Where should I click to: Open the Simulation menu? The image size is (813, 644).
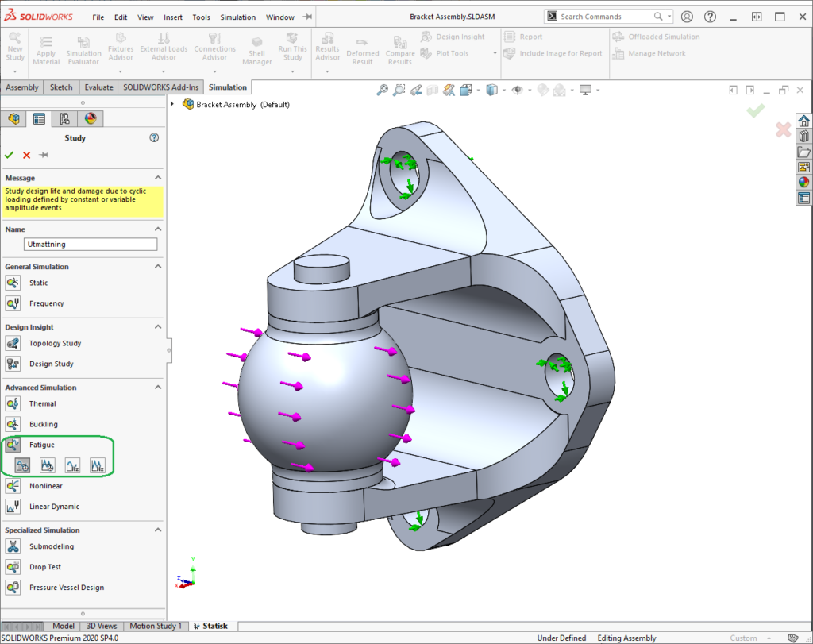click(x=237, y=17)
